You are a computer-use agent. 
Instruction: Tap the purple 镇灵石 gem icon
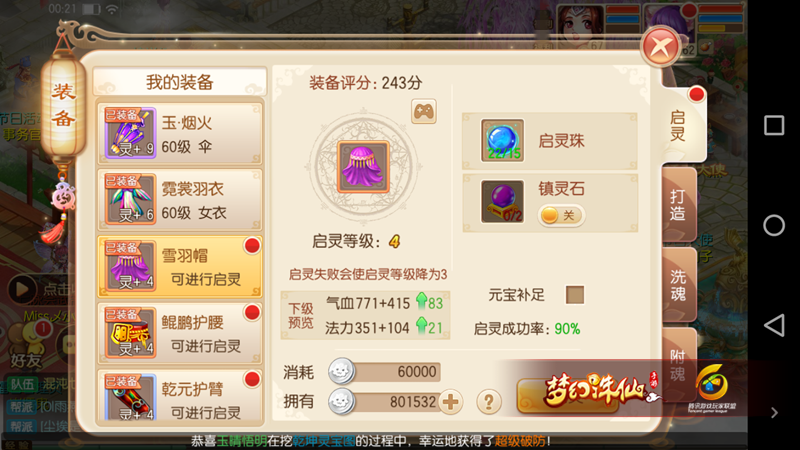502,202
